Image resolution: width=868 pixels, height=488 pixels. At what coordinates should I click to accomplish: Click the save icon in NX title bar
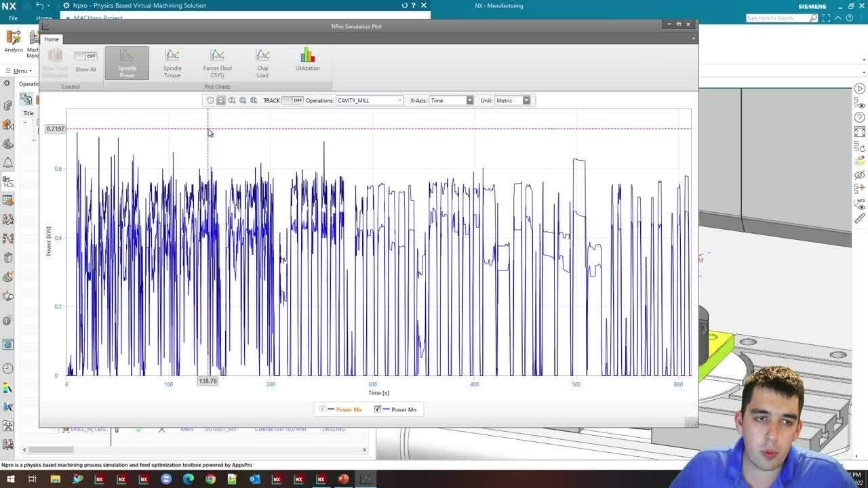(27, 5)
